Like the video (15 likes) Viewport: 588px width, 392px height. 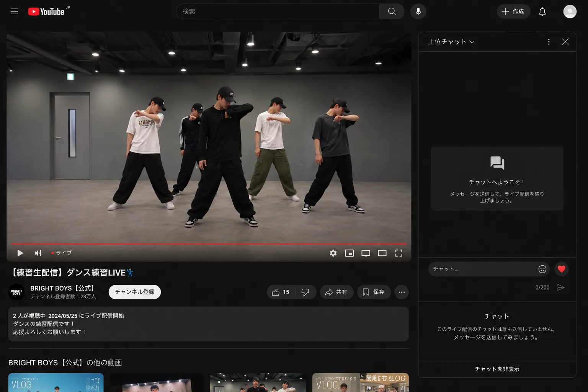click(x=281, y=292)
